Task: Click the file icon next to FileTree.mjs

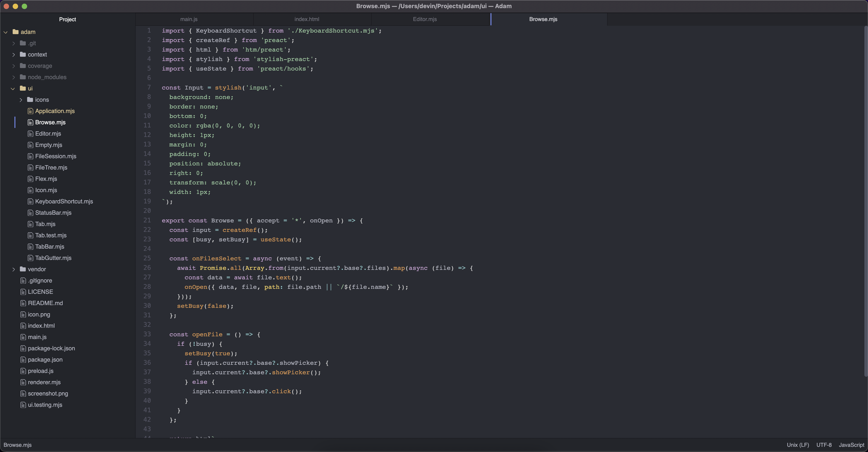Action: (30, 167)
